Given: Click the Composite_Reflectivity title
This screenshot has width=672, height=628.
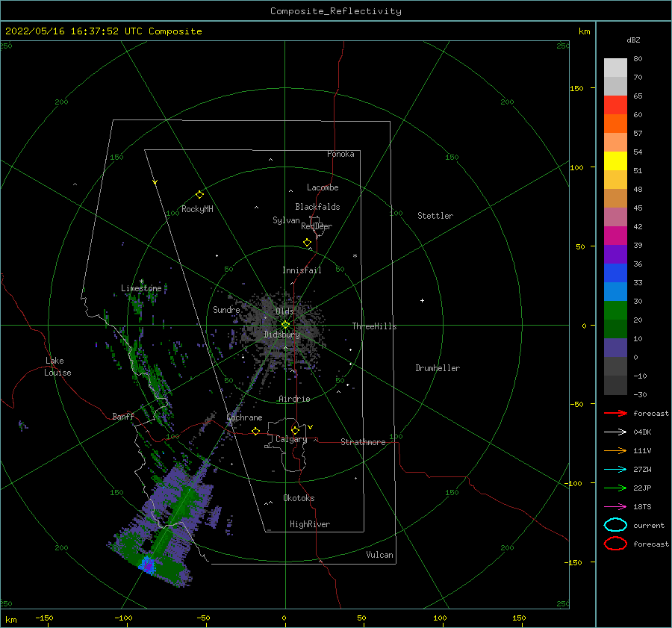Looking at the screenshot, I should pyautogui.click(x=336, y=11).
